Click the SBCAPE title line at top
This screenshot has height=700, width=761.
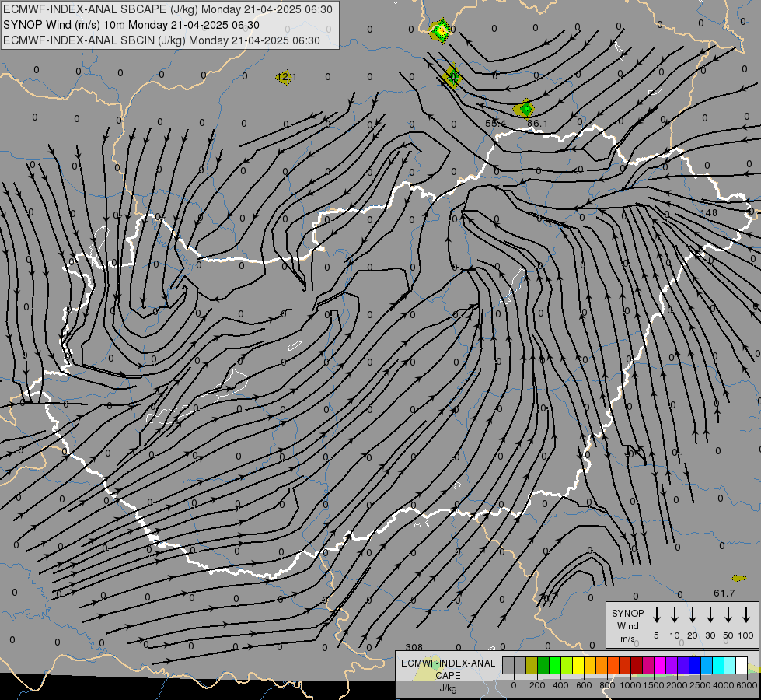coord(168,9)
